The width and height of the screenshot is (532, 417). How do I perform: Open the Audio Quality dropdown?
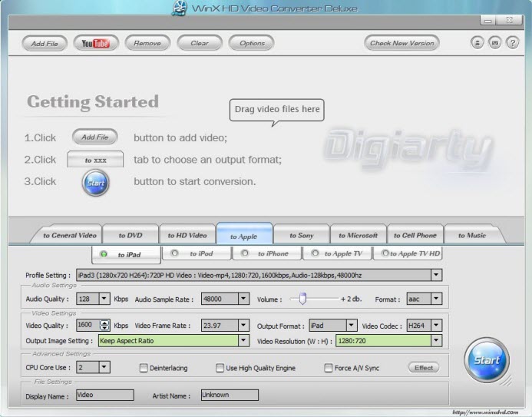click(x=104, y=299)
